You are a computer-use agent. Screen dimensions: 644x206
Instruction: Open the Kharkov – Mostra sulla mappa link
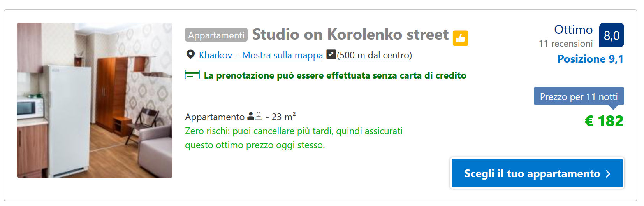point(261,55)
